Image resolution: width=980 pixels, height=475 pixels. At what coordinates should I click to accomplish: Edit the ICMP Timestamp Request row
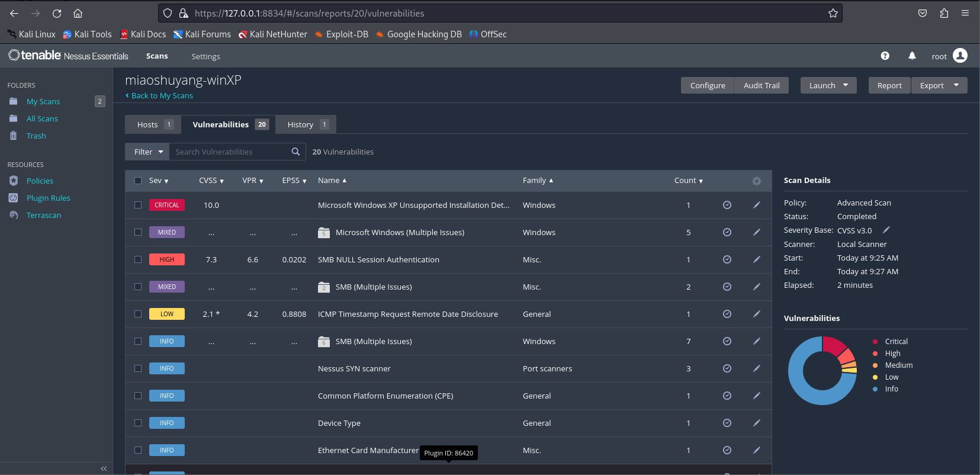[756, 314]
